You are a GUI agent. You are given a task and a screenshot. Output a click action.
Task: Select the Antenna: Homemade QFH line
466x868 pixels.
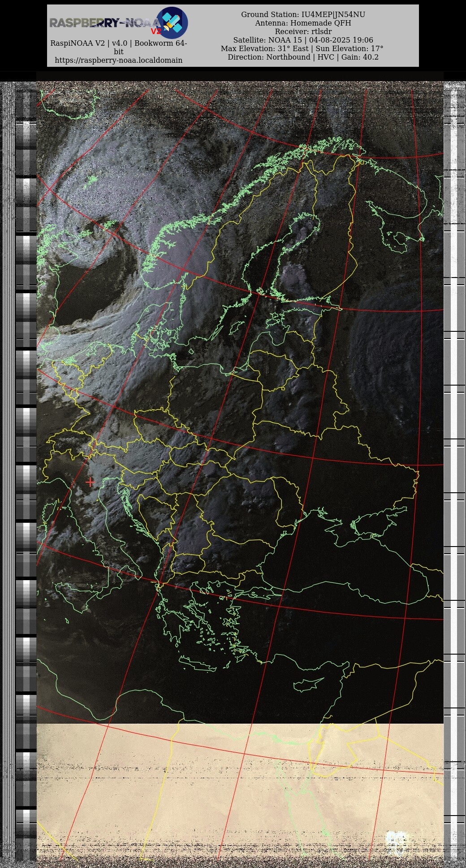303,23
